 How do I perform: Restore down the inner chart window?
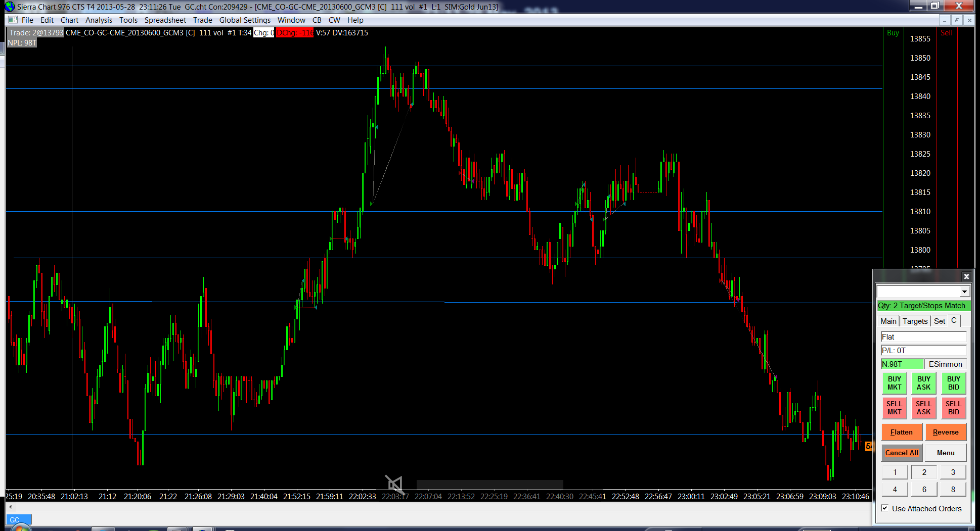[x=957, y=20]
